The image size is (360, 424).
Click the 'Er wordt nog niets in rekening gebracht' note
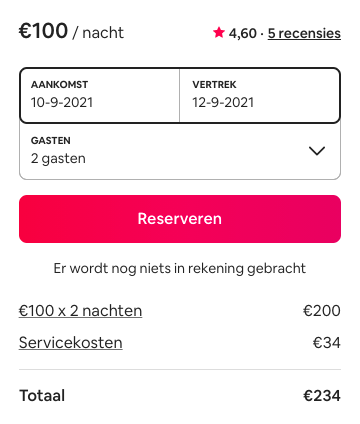coord(180,268)
